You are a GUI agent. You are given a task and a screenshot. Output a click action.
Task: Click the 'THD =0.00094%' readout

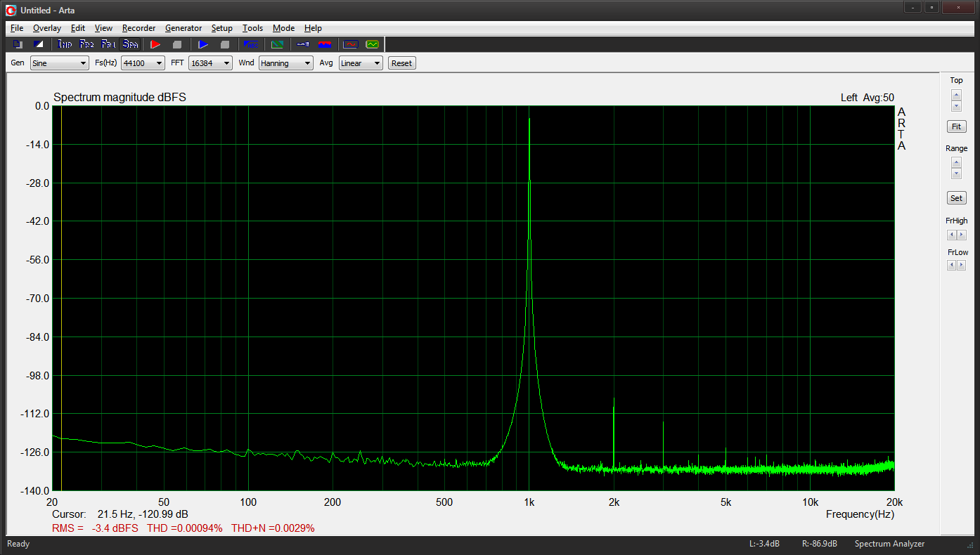[184, 528]
